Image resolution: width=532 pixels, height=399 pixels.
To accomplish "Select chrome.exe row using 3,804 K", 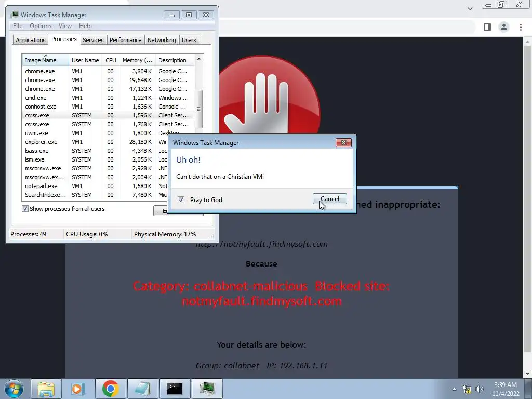I will pyautogui.click(x=108, y=71).
